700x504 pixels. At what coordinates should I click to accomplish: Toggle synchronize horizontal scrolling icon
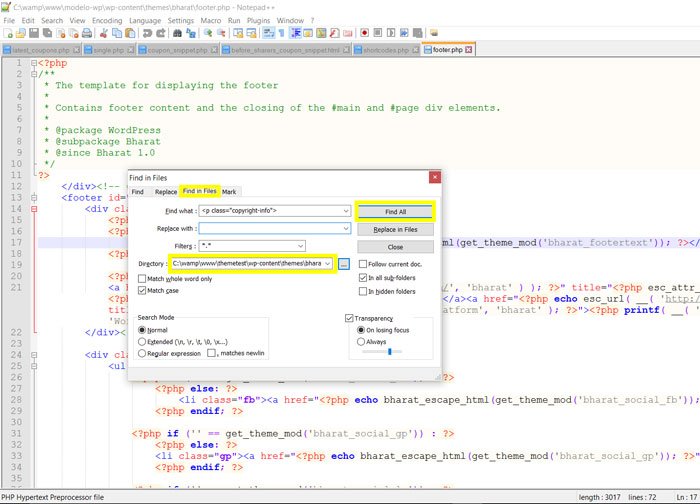(x=251, y=33)
